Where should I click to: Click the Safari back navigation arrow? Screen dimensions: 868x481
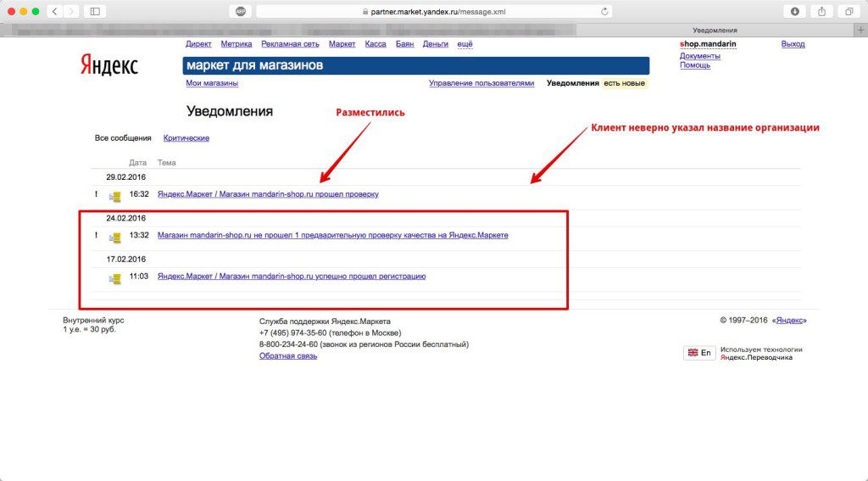pyautogui.click(x=55, y=11)
